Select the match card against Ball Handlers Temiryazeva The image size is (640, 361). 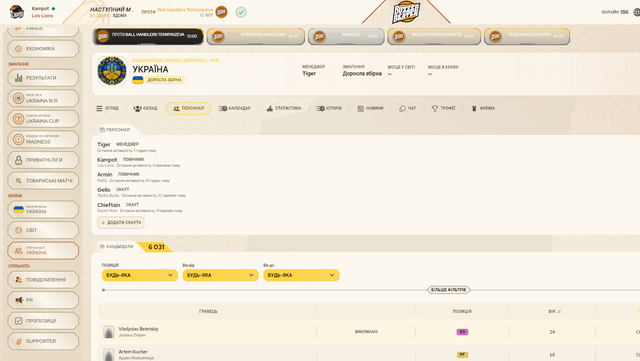click(148, 36)
